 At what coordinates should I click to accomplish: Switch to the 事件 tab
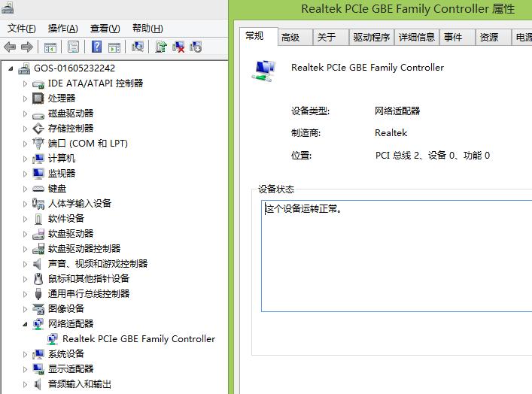457,38
